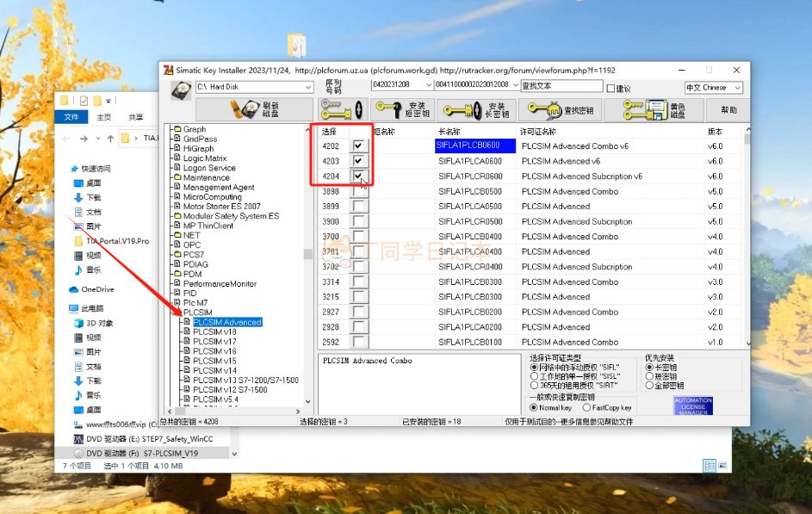Click the find key button

[561, 110]
